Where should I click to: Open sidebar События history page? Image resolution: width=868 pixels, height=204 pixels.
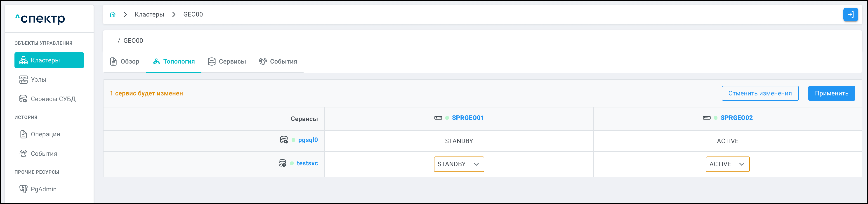(44, 154)
